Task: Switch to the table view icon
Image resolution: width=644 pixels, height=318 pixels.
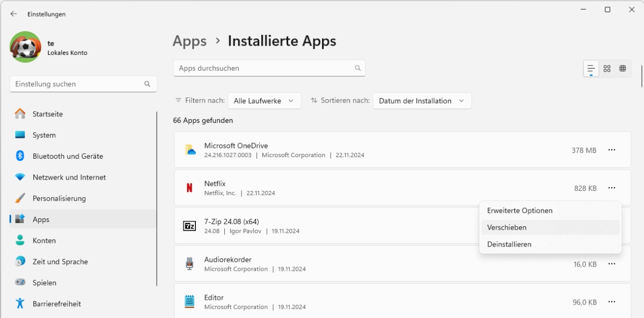Action: click(623, 69)
